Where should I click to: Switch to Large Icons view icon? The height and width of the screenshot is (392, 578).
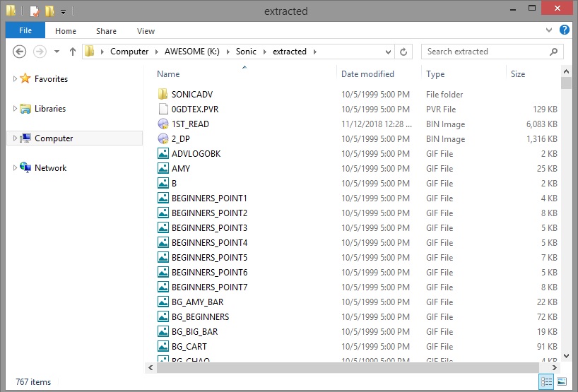562,381
